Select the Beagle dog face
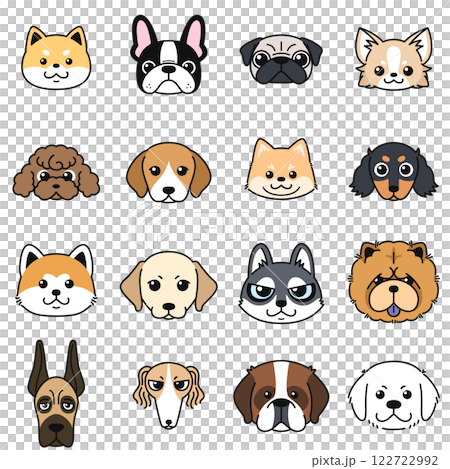450x469 pixels. pyautogui.click(x=169, y=172)
